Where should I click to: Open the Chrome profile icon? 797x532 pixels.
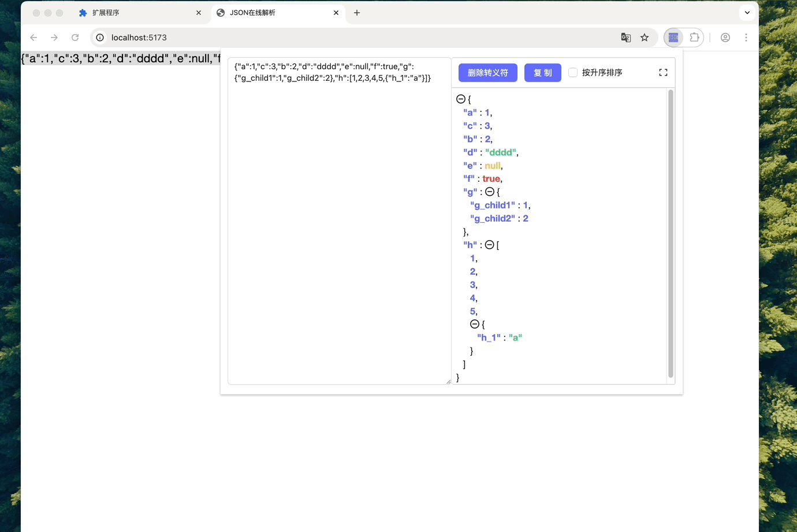point(725,37)
